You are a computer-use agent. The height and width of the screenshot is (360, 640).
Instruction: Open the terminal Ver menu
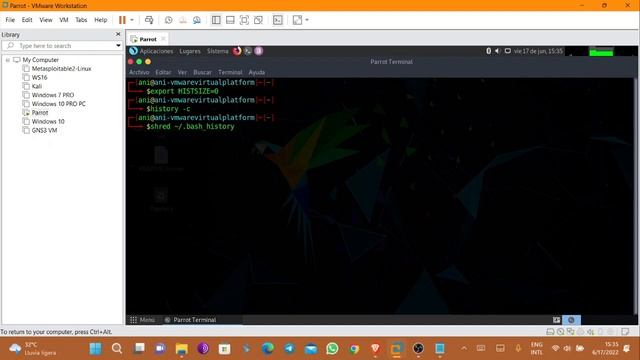tap(182, 72)
